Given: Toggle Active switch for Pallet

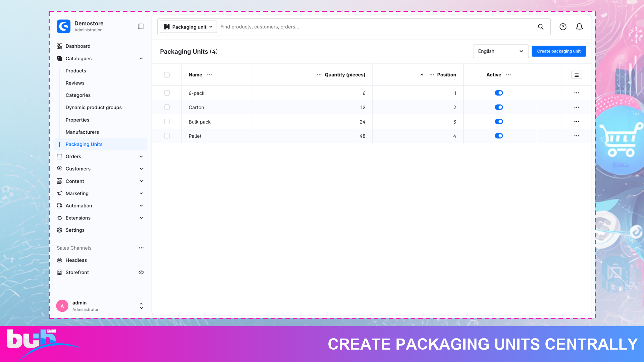Looking at the screenshot, I should click(x=499, y=136).
